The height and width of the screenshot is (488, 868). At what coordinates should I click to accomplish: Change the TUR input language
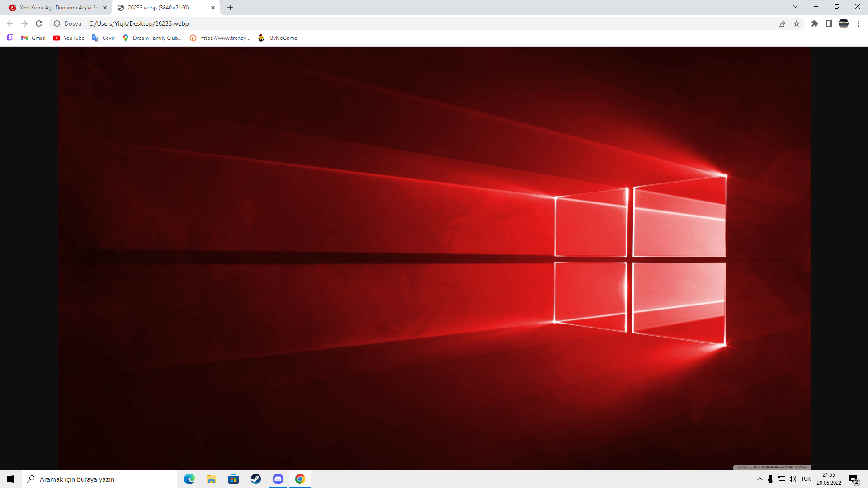click(x=806, y=479)
